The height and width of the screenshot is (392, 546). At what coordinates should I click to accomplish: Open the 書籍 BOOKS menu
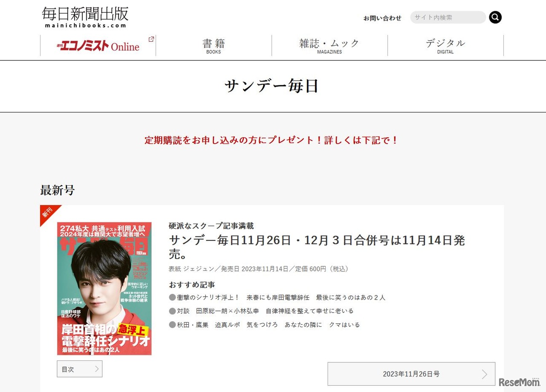[214, 46]
